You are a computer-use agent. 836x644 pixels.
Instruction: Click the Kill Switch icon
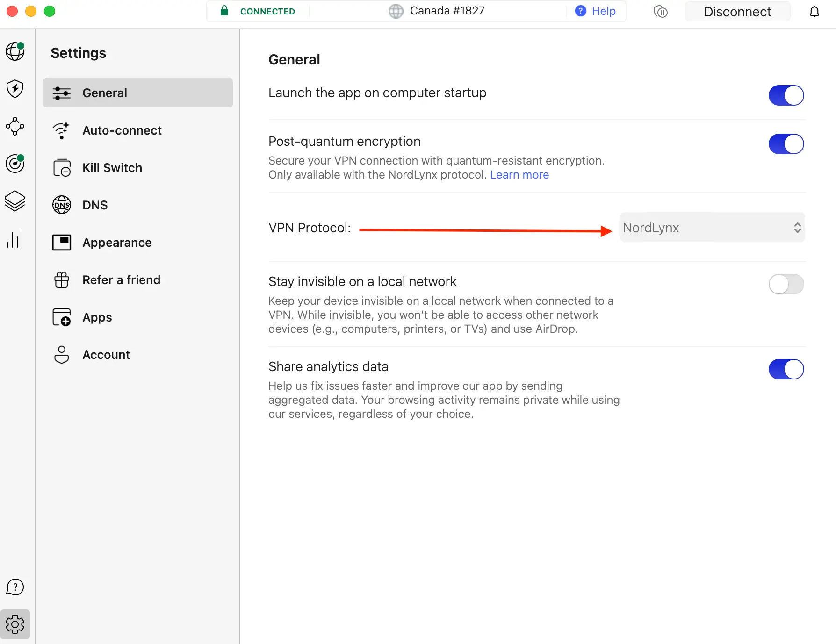[x=62, y=168]
